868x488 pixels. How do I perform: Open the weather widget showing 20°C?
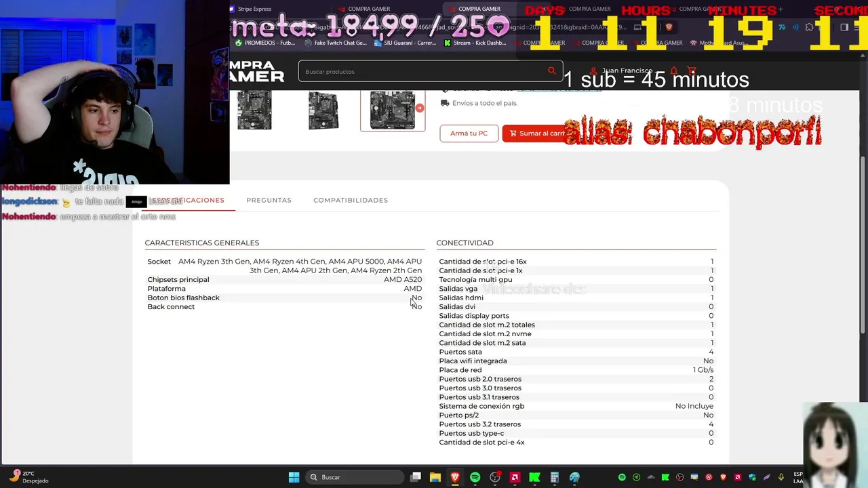pyautogui.click(x=28, y=477)
